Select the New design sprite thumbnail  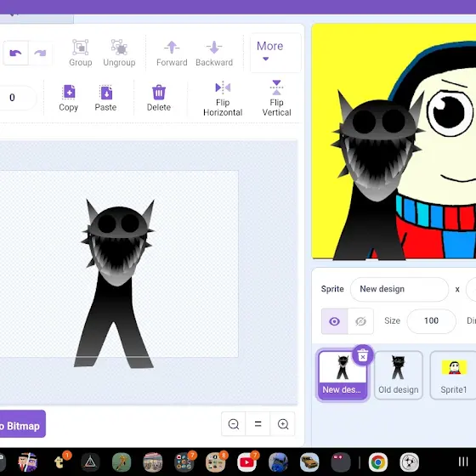[x=342, y=375]
